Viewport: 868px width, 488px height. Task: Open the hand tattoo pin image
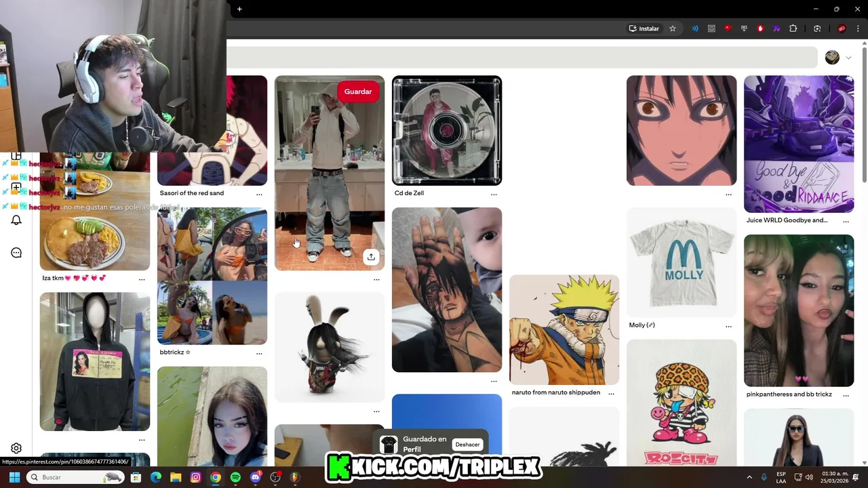(447, 289)
